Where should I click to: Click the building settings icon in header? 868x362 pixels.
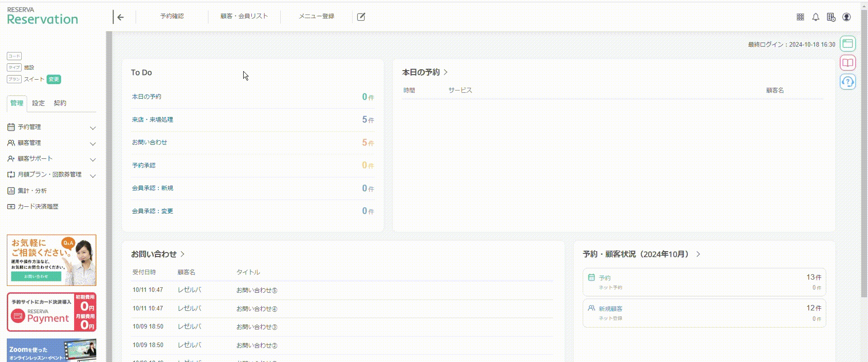pos(831,17)
